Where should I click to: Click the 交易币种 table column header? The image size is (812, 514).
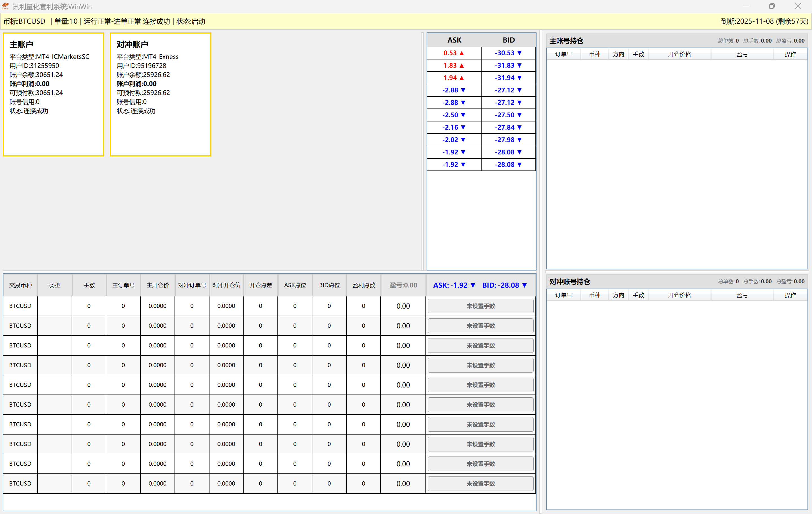20,285
